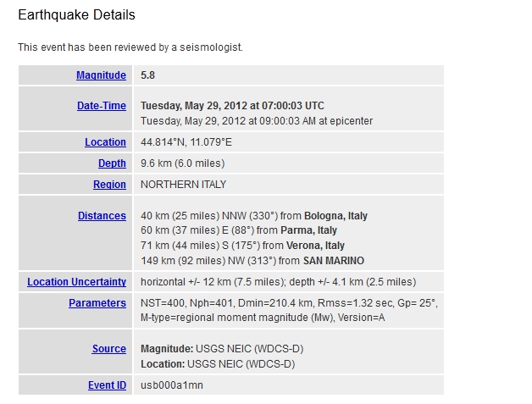Open the Event ID link

(x=107, y=385)
